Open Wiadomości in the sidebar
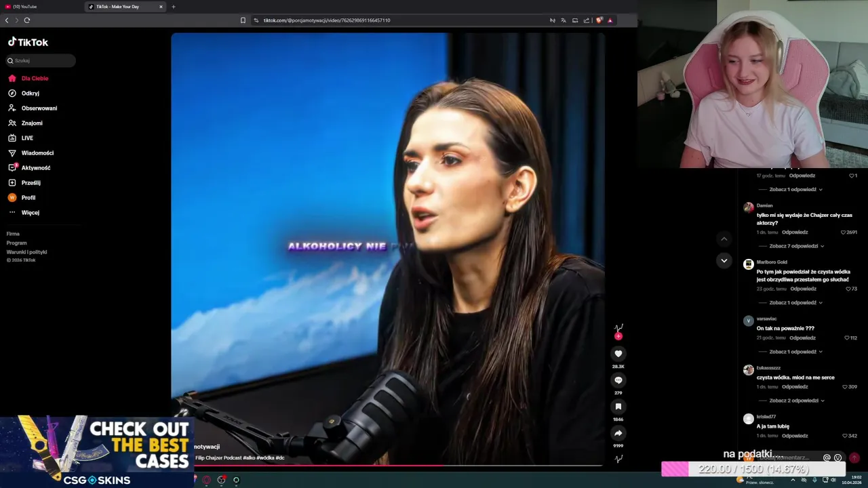The height and width of the screenshot is (488, 868). coord(31,153)
